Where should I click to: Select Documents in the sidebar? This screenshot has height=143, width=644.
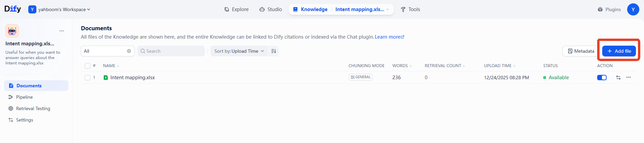(x=36, y=86)
